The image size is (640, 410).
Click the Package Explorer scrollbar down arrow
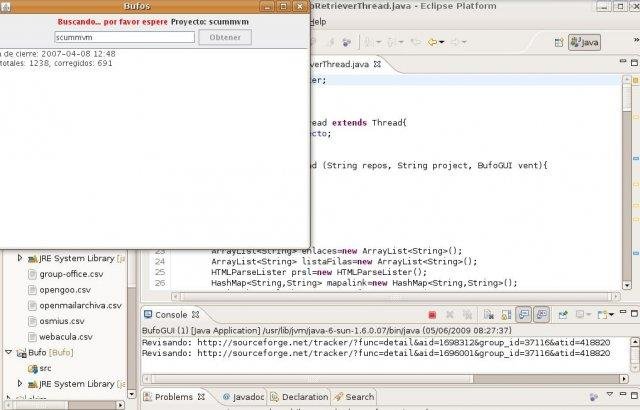click(x=131, y=394)
